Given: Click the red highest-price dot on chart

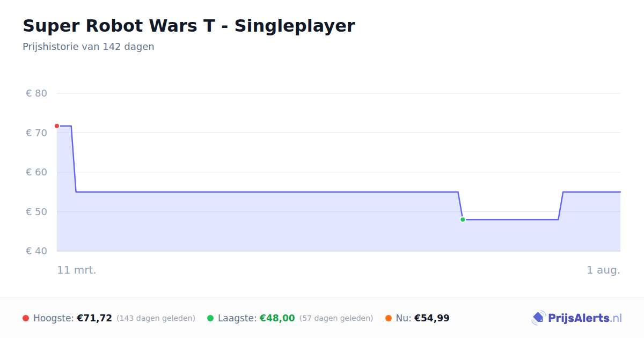Looking at the screenshot, I should [57, 126].
